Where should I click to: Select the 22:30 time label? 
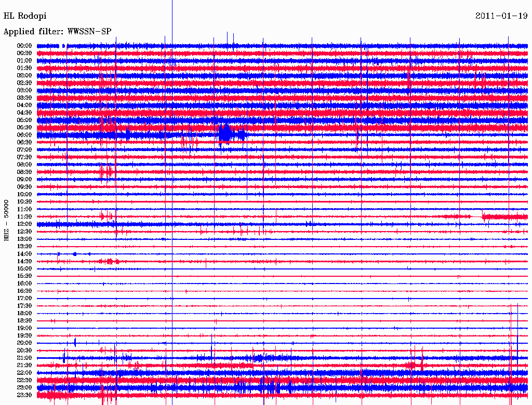pyautogui.click(x=24, y=380)
